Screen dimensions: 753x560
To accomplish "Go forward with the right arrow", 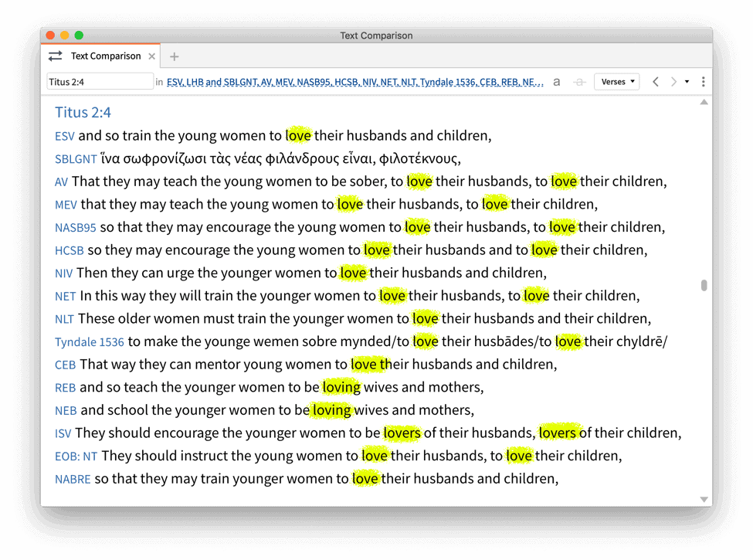I will (x=673, y=82).
